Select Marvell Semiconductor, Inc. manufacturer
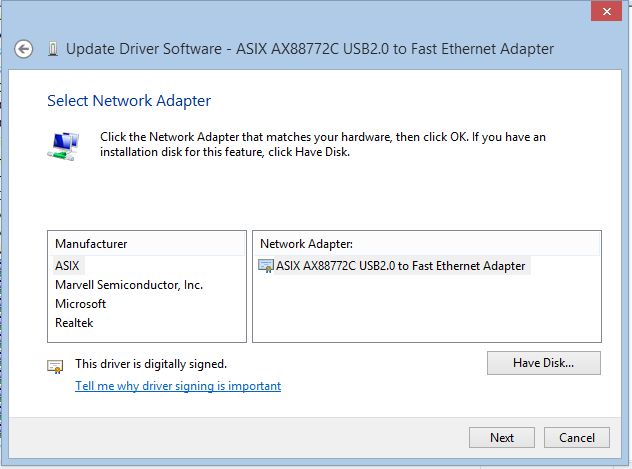Image resolution: width=632 pixels, height=469 pixels. 129,285
